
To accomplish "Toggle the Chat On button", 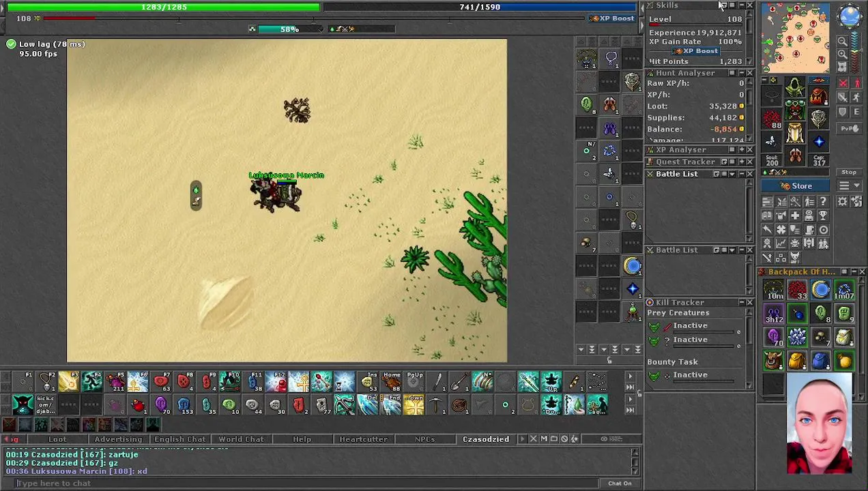I will pyautogui.click(x=620, y=483).
